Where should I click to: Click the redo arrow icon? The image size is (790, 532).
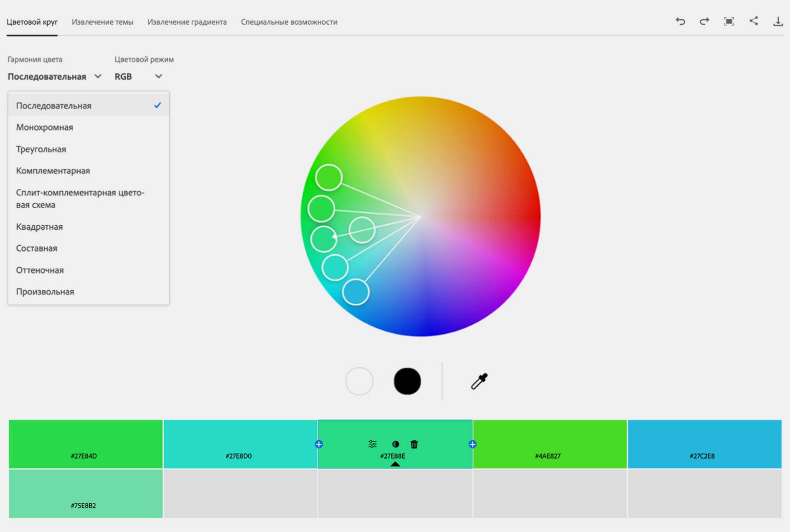click(704, 21)
